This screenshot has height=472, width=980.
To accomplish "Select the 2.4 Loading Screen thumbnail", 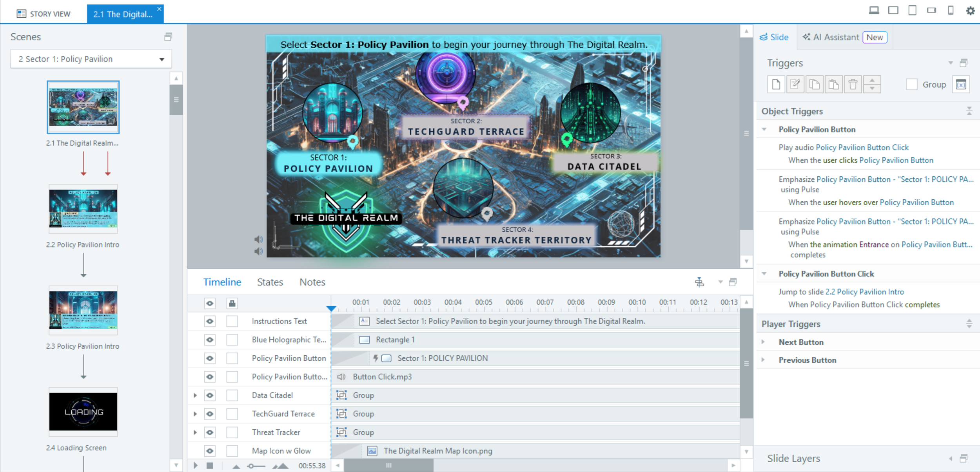I will [83, 412].
